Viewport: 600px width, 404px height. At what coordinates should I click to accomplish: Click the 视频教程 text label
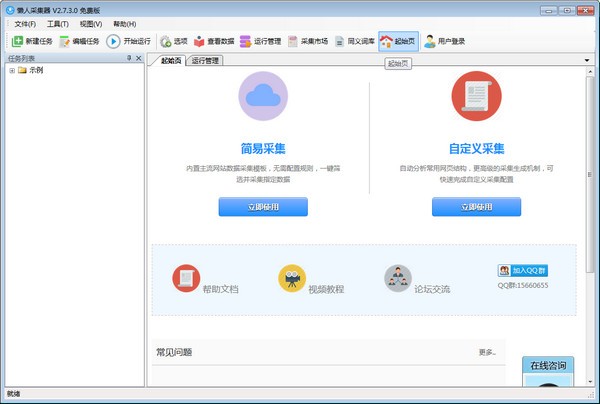(x=326, y=289)
